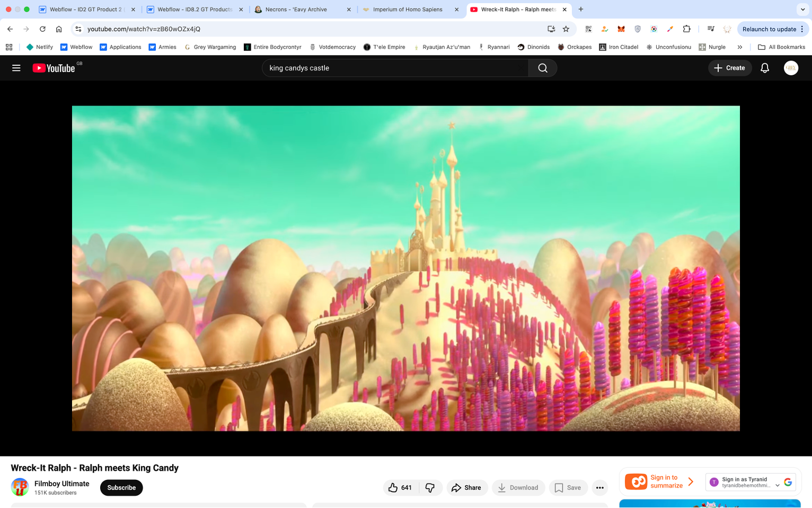The image size is (812, 508).
Task: Click the Download button
Action: 518,488
